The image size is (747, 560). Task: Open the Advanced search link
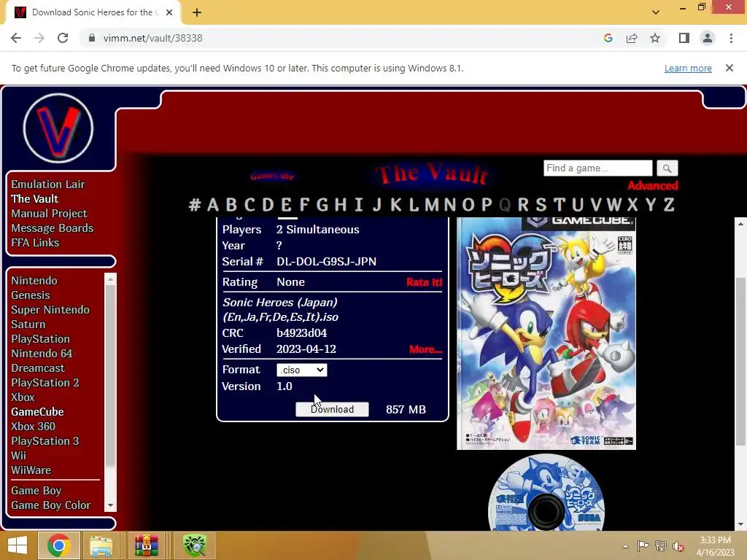653,186
